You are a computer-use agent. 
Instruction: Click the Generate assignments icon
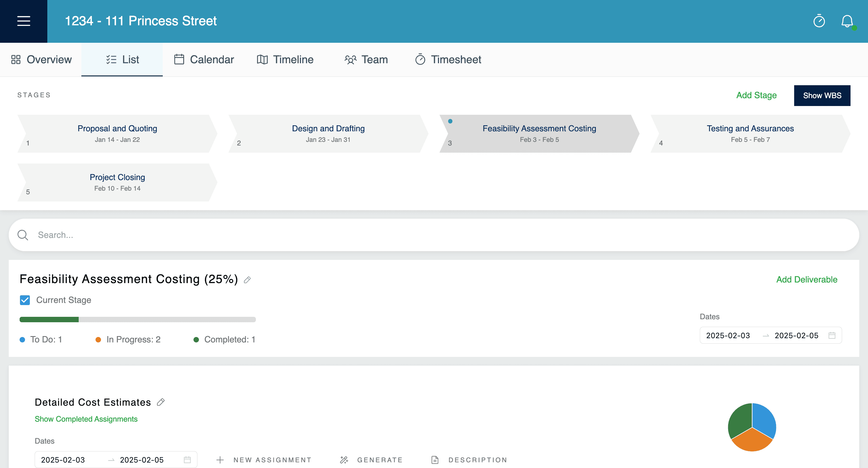point(344,460)
